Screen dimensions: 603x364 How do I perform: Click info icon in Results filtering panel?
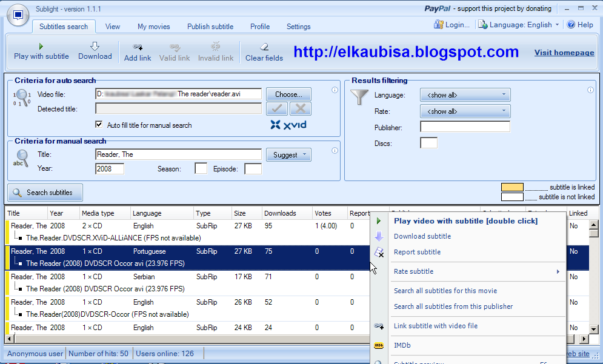point(590,90)
